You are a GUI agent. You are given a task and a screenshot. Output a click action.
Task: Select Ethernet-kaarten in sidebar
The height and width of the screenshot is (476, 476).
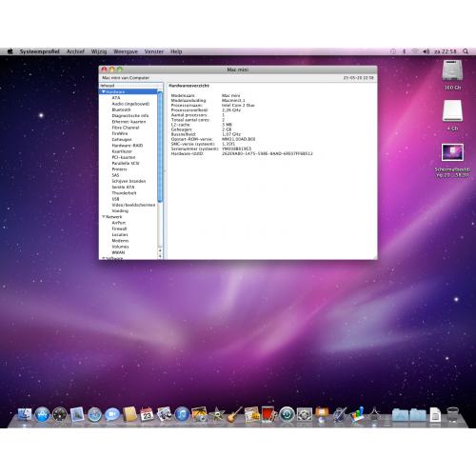[129, 122]
